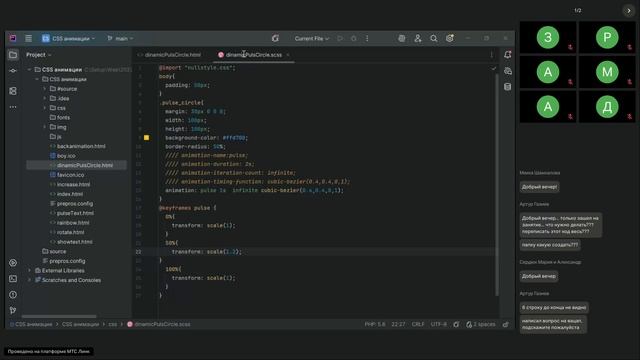Click the toolbar icon left of Code With Me
640x360 pixels.
[x=402, y=38]
